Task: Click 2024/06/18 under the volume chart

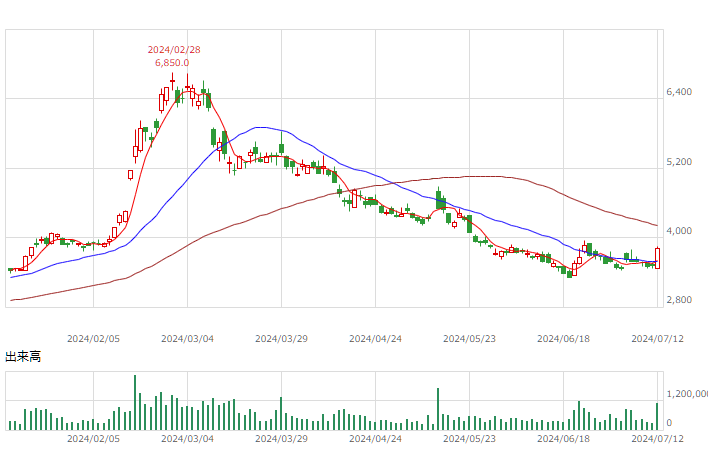Action: tap(563, 439)
